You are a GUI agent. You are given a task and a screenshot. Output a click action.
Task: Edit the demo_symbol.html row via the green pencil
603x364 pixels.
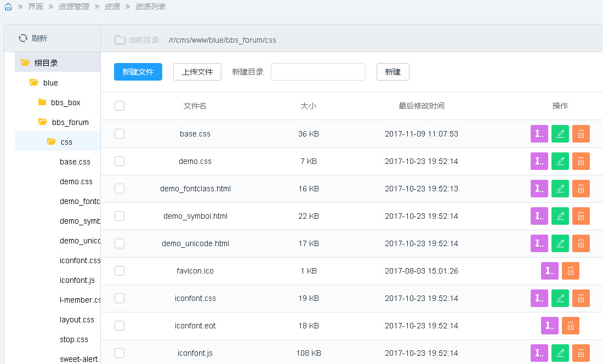(560, 216)
